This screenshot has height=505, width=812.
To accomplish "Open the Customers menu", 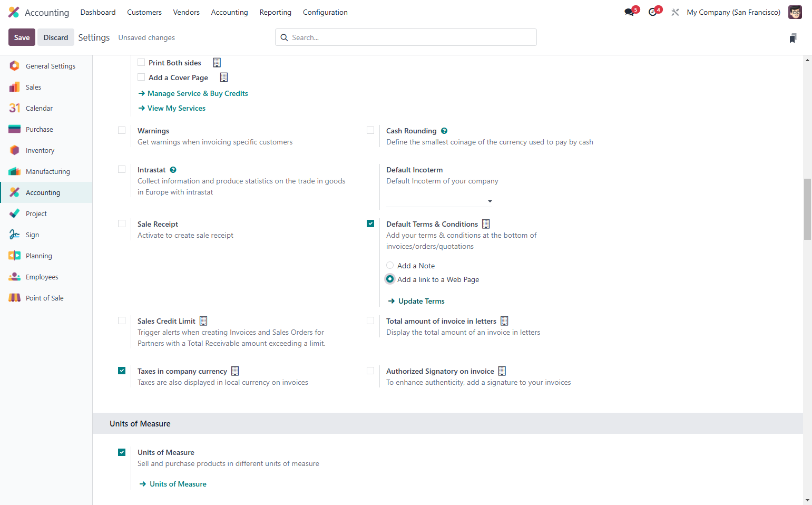I will [144, 12].
